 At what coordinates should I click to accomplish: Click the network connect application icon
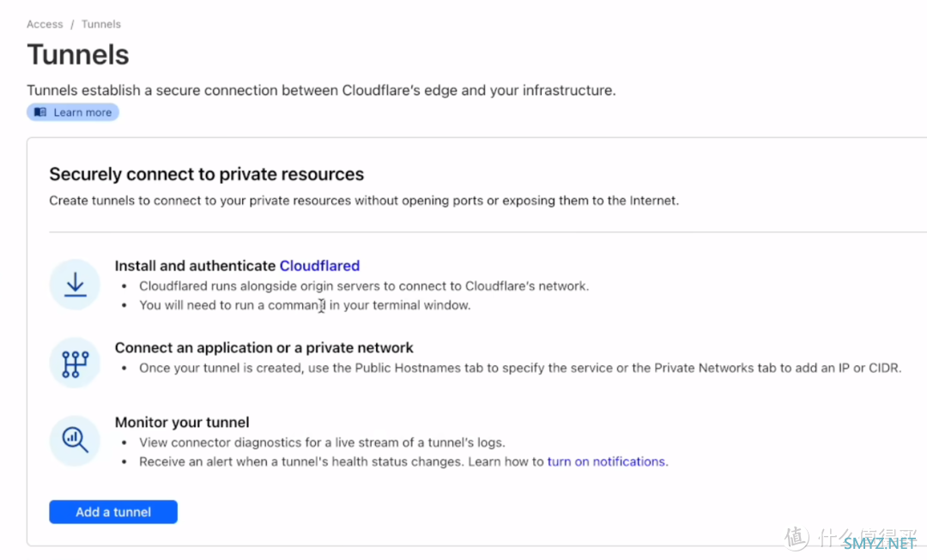(75, 363)
